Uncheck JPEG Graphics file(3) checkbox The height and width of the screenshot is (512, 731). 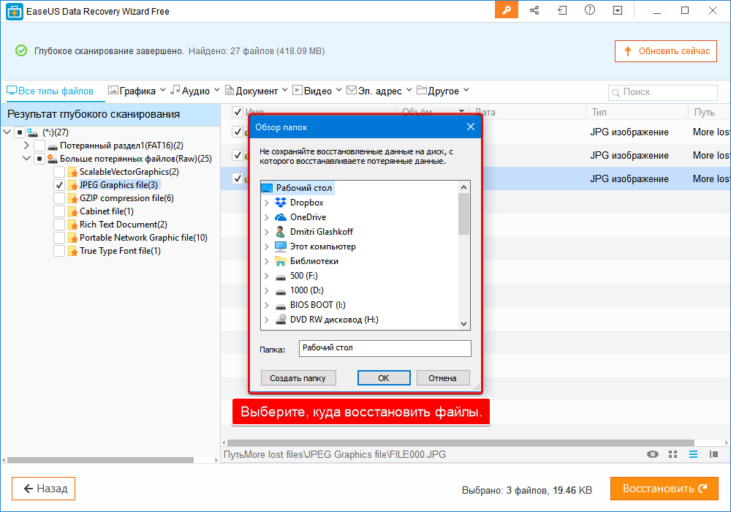click(59, 185)
